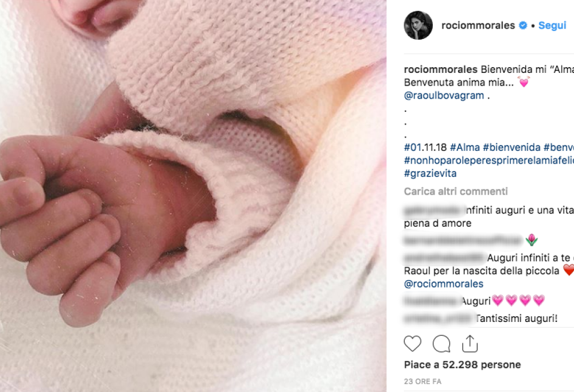Click the baby hand photo

click(193, 196)
